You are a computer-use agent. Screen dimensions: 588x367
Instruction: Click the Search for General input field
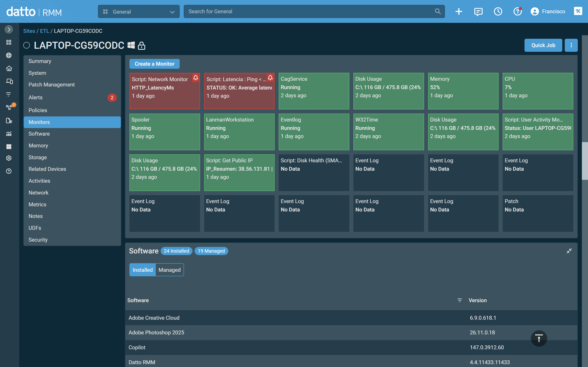(x=308, y=11)
